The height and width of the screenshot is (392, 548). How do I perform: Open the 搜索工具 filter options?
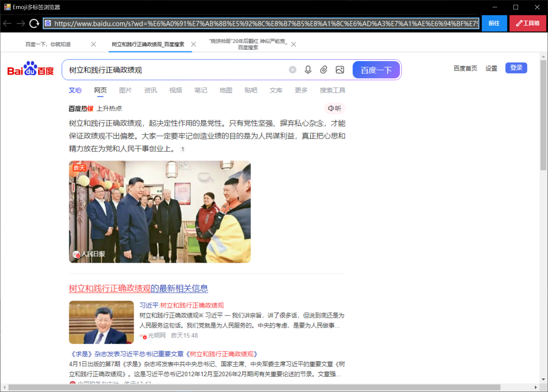(x=332, y=90)
